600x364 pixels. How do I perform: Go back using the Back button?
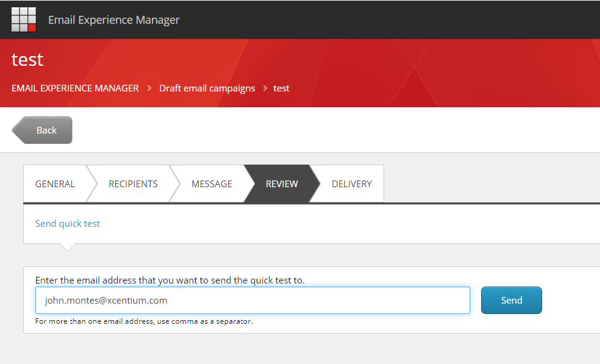tap(42, 130)
